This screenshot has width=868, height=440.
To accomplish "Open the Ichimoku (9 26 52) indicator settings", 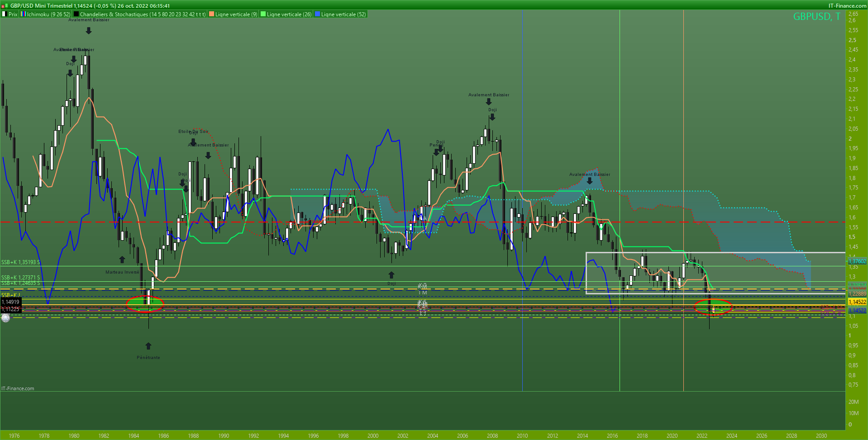I will [48, 14].
